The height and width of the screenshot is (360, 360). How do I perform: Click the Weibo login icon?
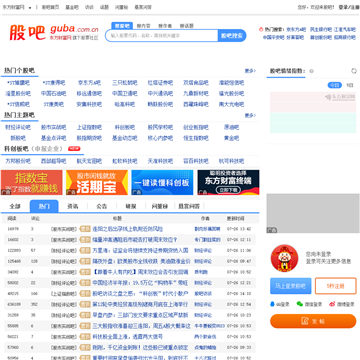332,304
